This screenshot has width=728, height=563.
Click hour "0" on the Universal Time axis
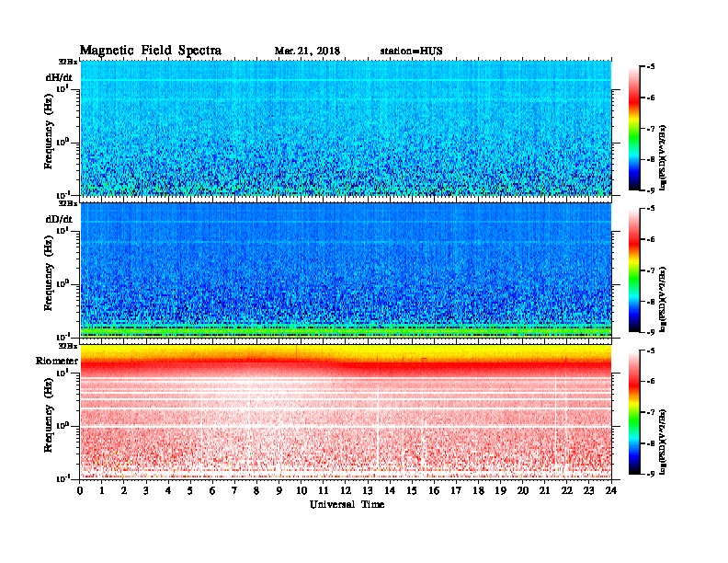point(80,491)
